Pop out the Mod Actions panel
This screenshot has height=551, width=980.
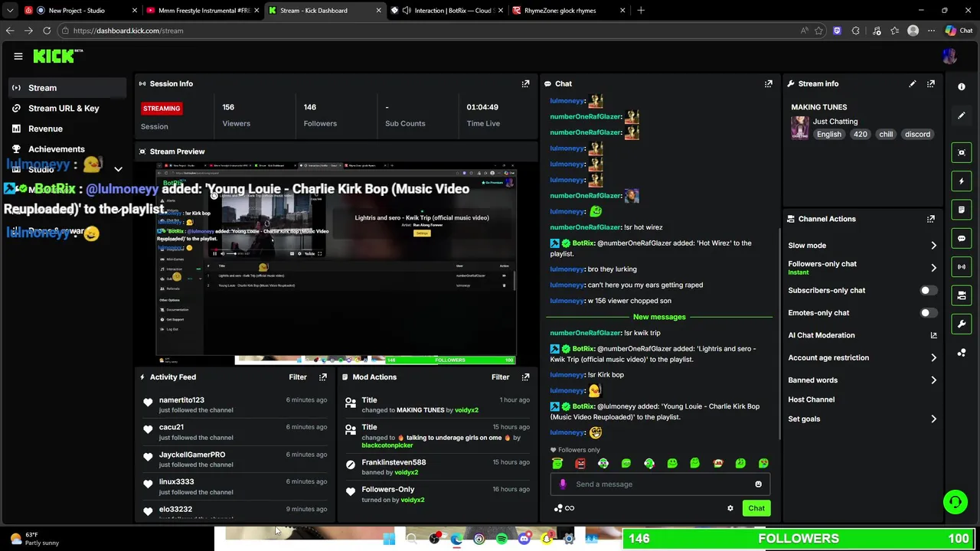(525, 377)
